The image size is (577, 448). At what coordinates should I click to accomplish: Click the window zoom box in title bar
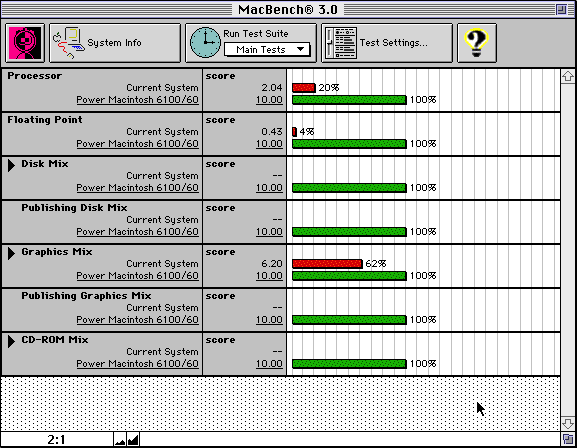[x=562, y=9]
